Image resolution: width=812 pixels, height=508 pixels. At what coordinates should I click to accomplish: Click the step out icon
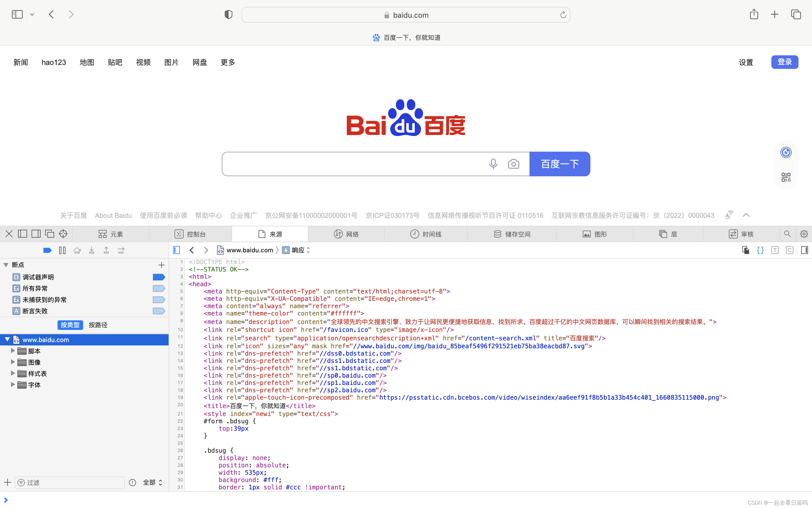coord(106,250)
